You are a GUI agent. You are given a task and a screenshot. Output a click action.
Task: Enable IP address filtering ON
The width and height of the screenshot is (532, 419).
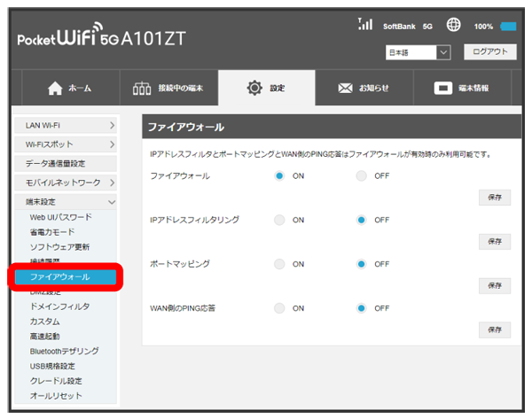(279, 220)
